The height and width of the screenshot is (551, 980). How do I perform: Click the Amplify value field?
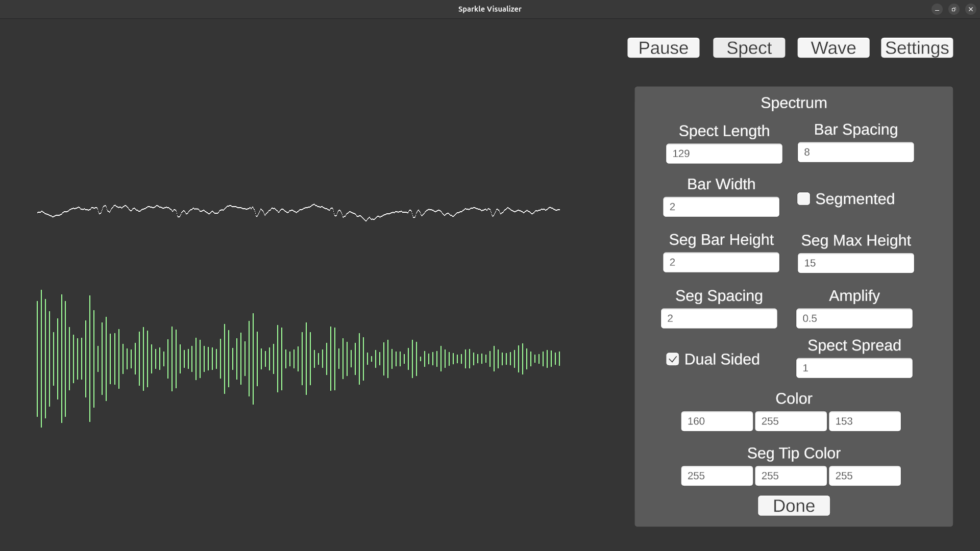[854, 318]
